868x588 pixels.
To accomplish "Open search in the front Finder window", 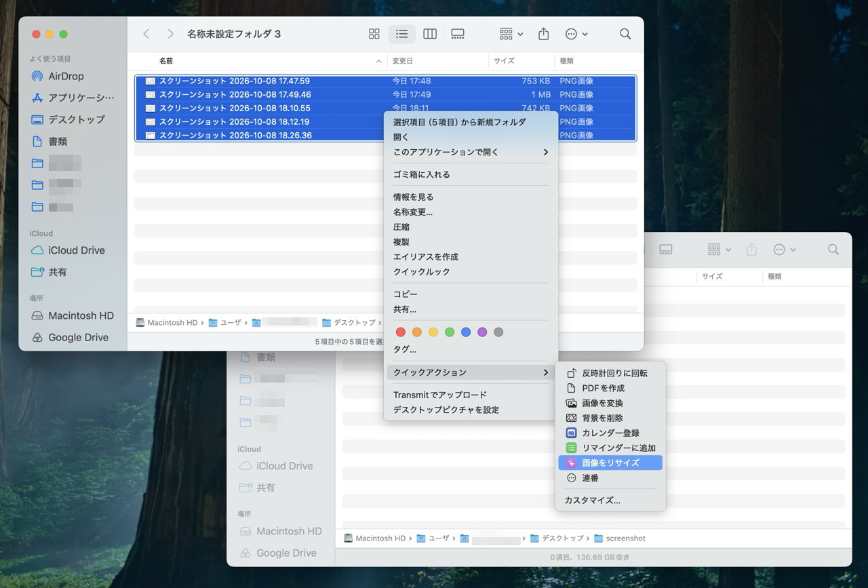I will coord(625,34).
